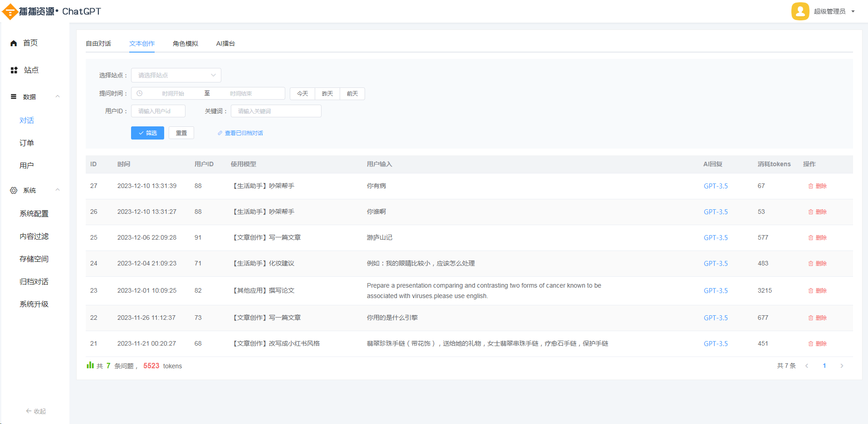Filter by 今天
868x424 pixels.
click(x=302, y=94)
